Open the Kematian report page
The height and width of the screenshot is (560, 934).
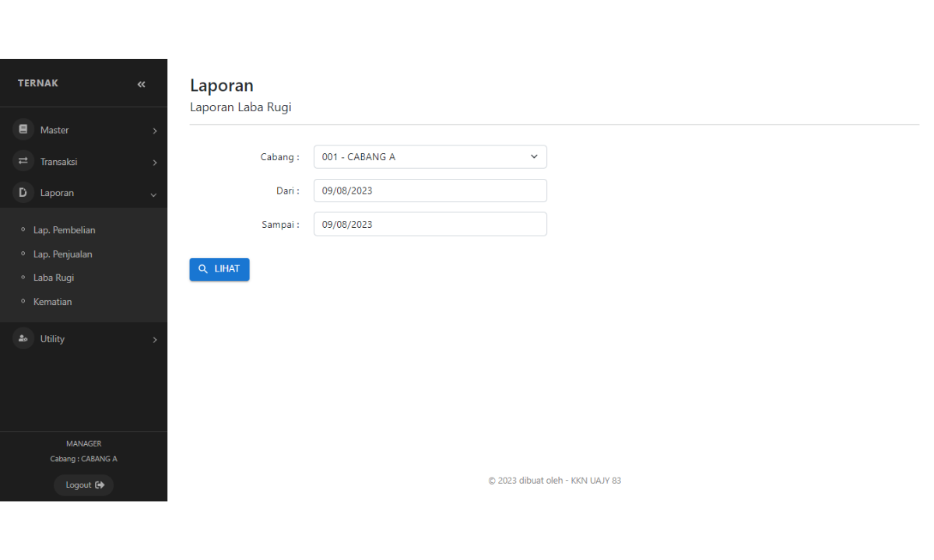tap(52, 302)
